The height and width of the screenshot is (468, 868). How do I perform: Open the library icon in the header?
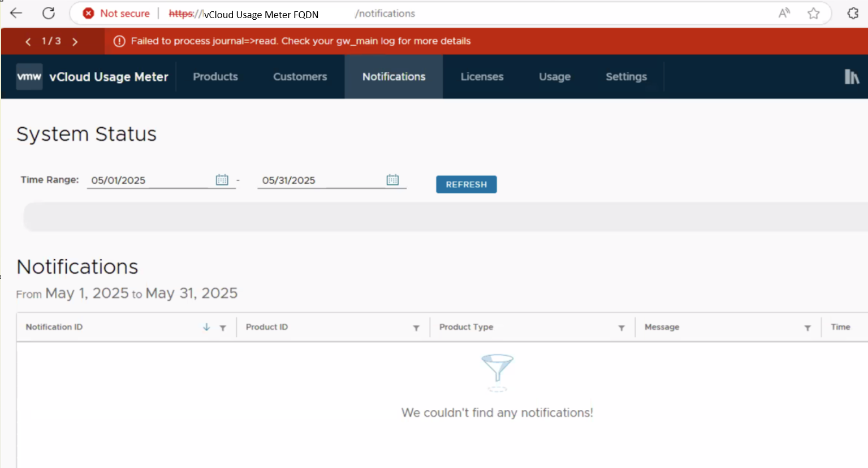(852, 76)
